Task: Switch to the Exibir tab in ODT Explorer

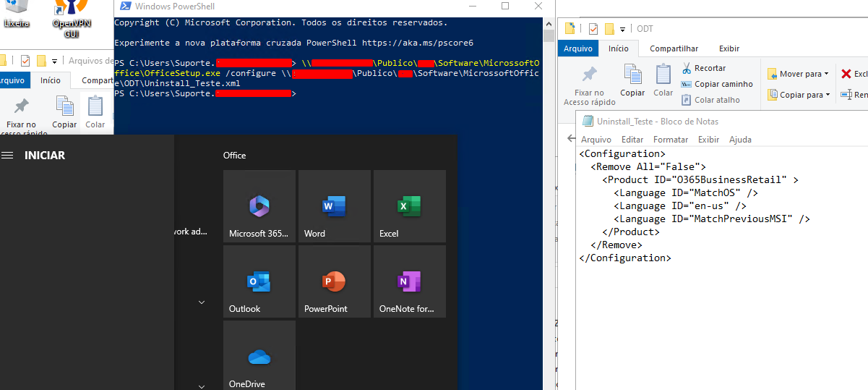Action: (729, 48)
